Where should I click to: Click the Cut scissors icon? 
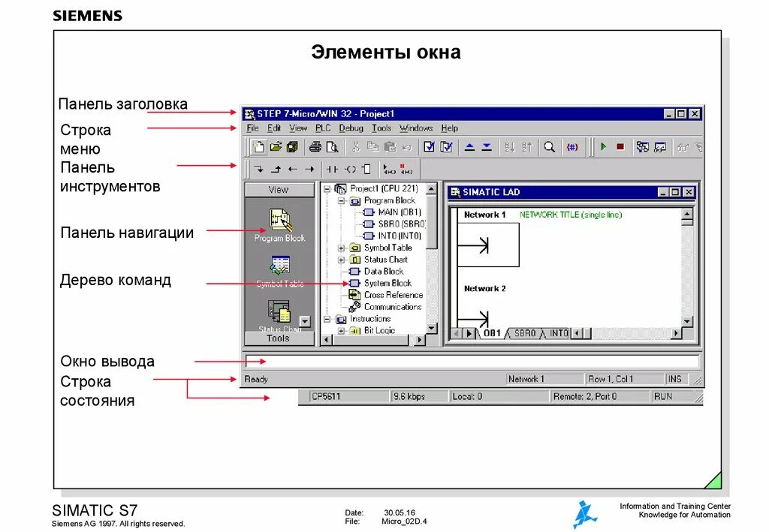click(x=356, y=147)
